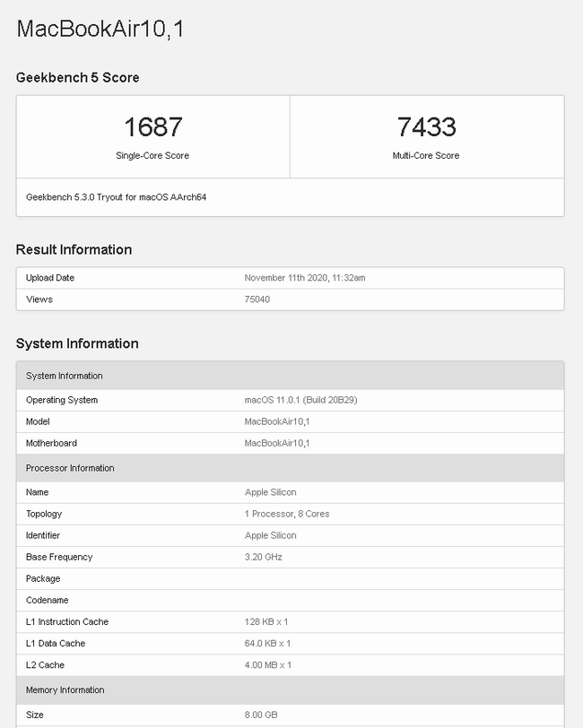
Task: Select Geekbench 5.3.0 Tryout for macOS AArch64 text
Action: (116, 197)
